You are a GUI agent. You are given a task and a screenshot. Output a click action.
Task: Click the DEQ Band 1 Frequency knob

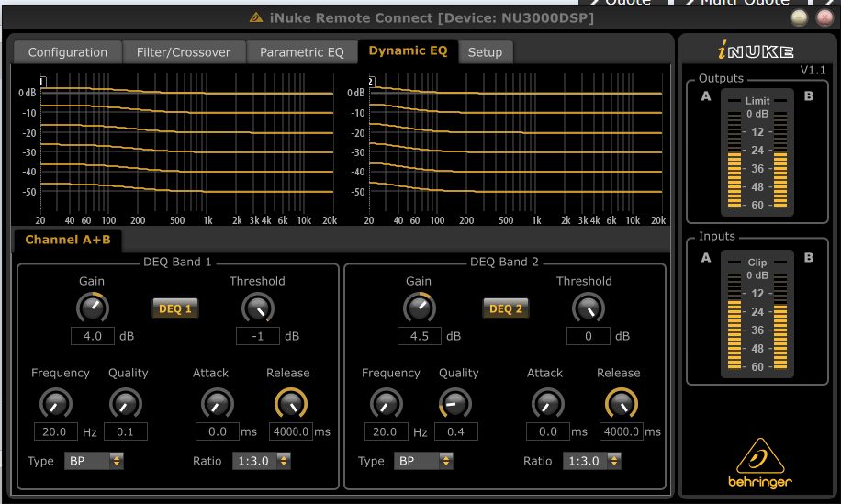pyautogui.click(x=56, y=403)
